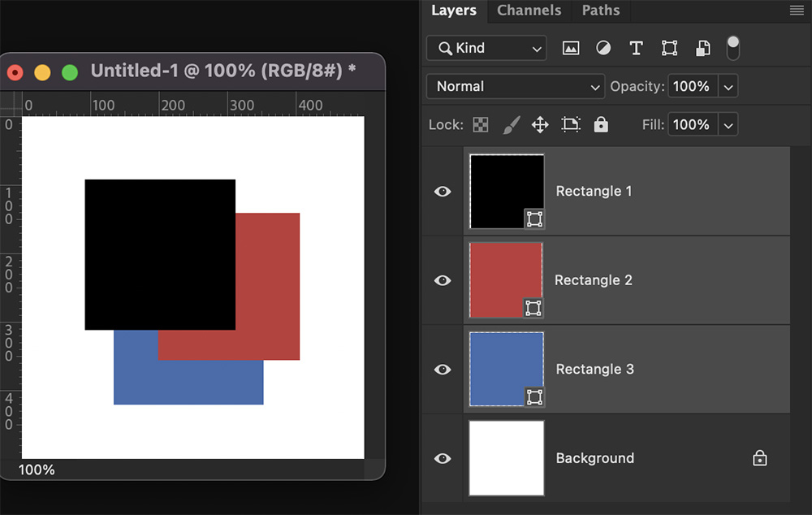
Task: Lock artboard nesting icon
Action: (x=571, y=125)
